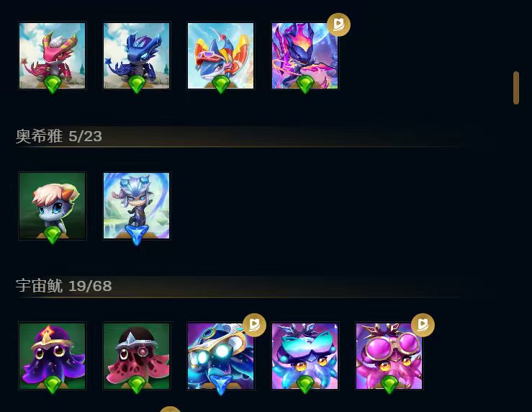
Task: Click the blue gem under silver-haired chibi
Action: pos(136,235)
